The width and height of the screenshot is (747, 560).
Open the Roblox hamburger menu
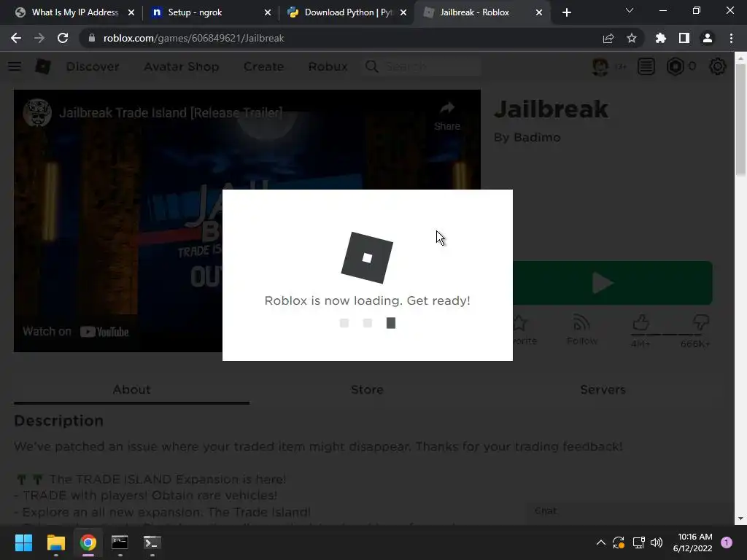[15, 66]
